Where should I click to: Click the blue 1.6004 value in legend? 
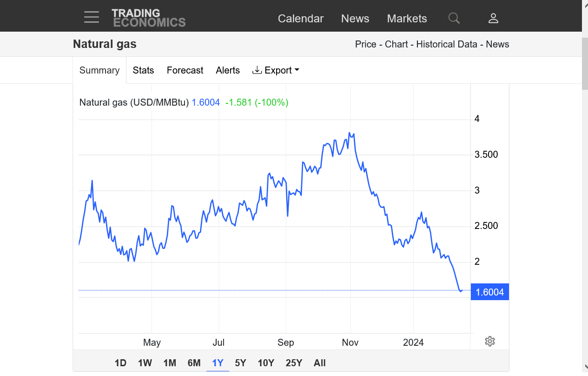[x=206, y=102]
